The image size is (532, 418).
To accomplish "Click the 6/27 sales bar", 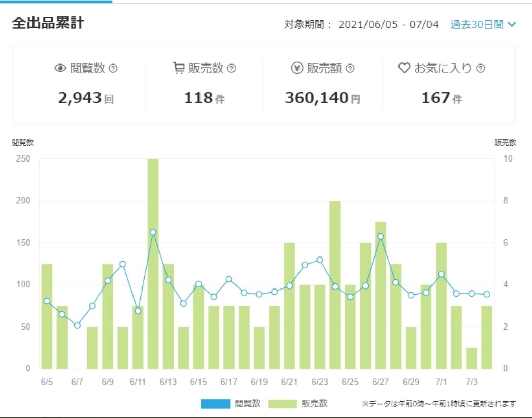I will point(381,296).
